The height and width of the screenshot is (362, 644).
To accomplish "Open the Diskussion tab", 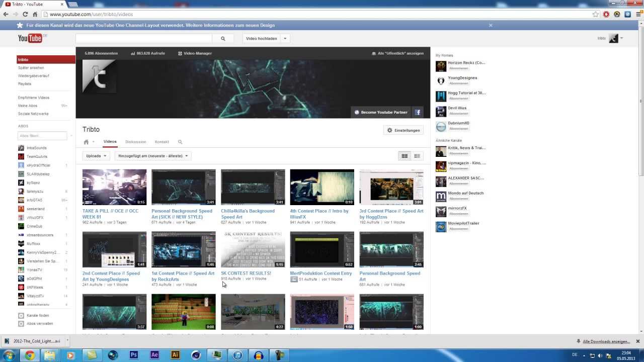I will (136, 142).
